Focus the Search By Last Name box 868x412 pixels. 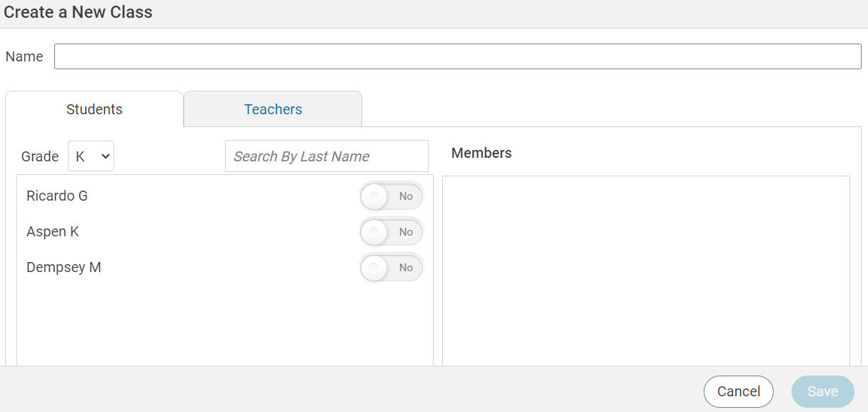pos(326,156)
